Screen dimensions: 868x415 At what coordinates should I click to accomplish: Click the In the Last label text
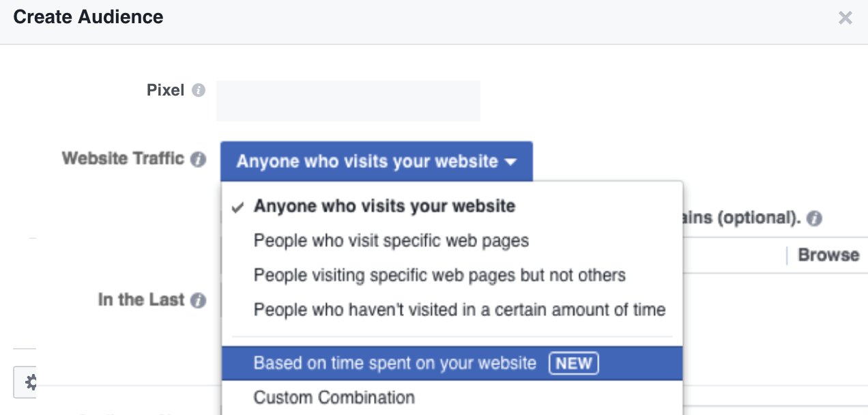(x=141, y=300)
